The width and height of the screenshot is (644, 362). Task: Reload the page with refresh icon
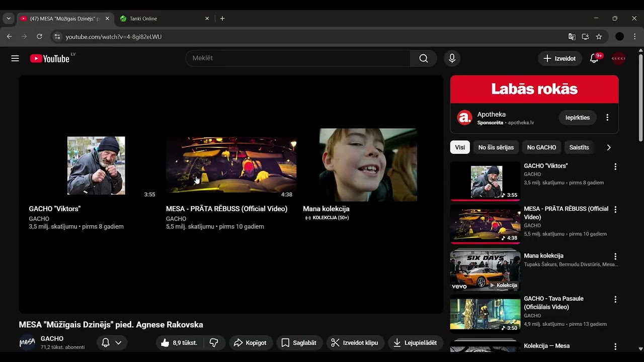(x=39, y=37)
